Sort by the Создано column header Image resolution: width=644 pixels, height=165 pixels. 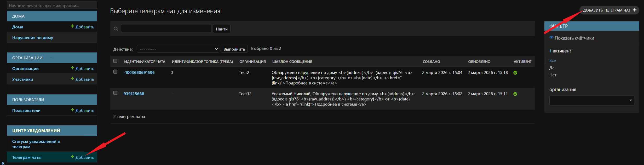431,62
